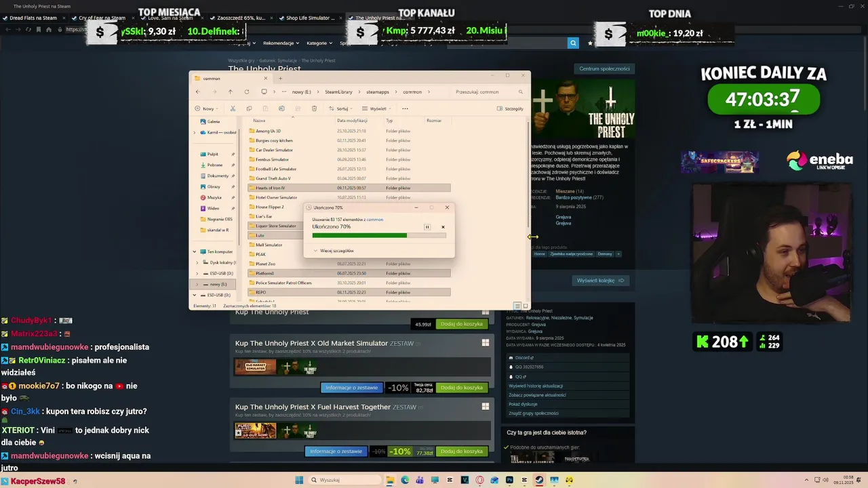Open the common link in the deletion dialog
This screenshot has width=868, height=488.
point(375,220)
